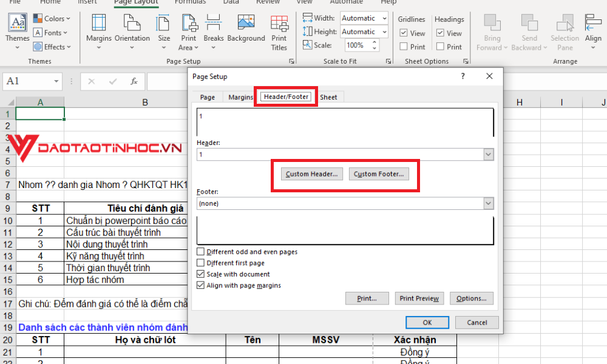Open theme Colors options

coord(52,19)
